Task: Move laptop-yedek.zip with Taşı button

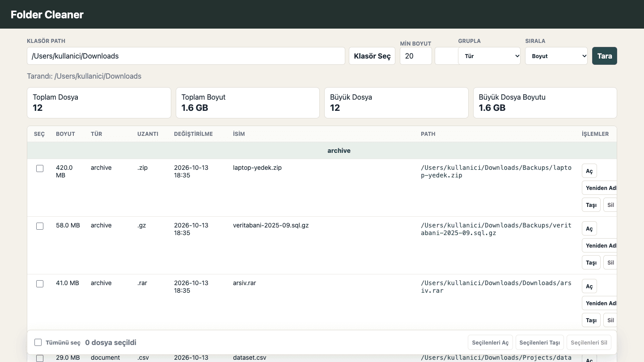Action: pos(591,205)
